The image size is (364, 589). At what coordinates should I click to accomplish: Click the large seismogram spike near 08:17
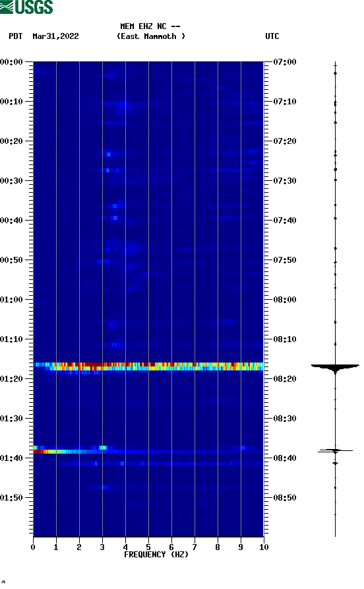(x=335, y=368)
